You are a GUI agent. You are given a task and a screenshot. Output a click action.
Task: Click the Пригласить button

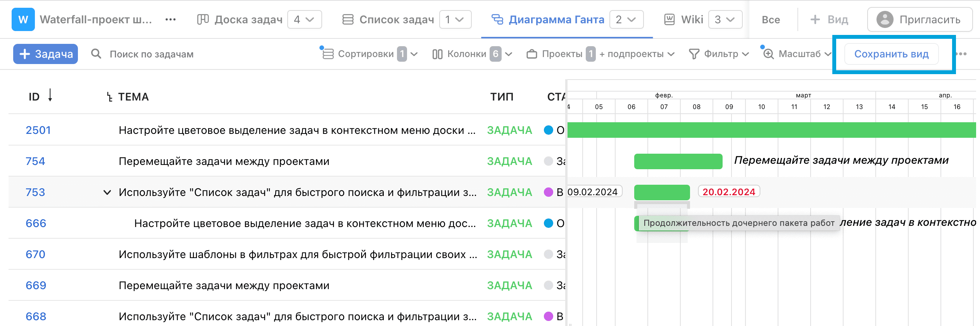pos(920,19)
